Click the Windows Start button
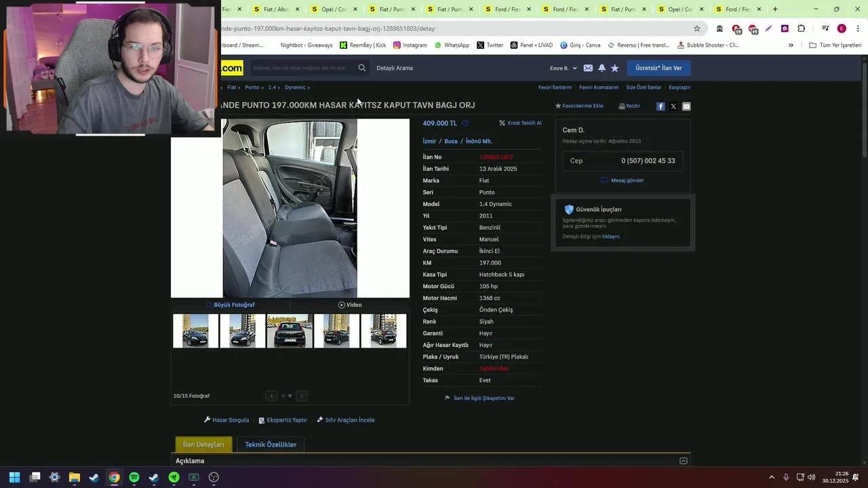 click(x=15, y=477)
